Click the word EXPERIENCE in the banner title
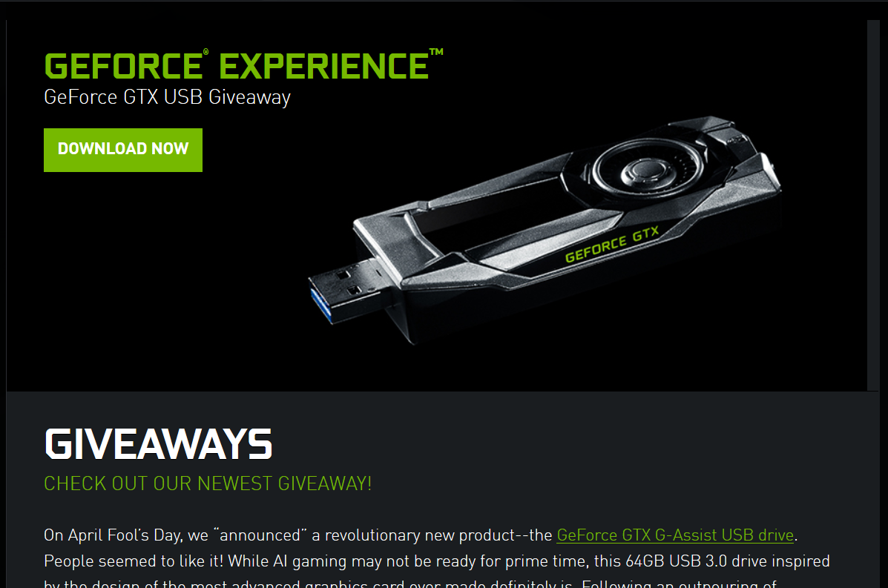Viewport: 888px width, 588px height. (x=324, y=66)
